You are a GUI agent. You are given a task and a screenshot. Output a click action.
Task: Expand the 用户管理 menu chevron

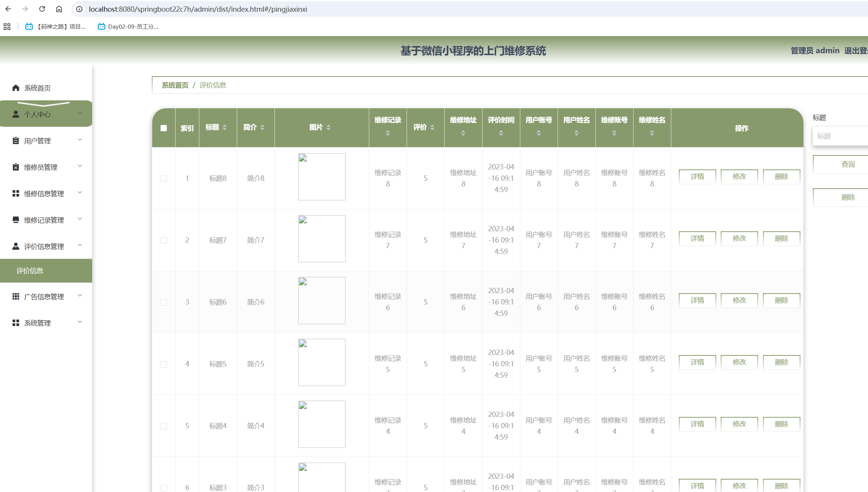click(x=80, y=140)
